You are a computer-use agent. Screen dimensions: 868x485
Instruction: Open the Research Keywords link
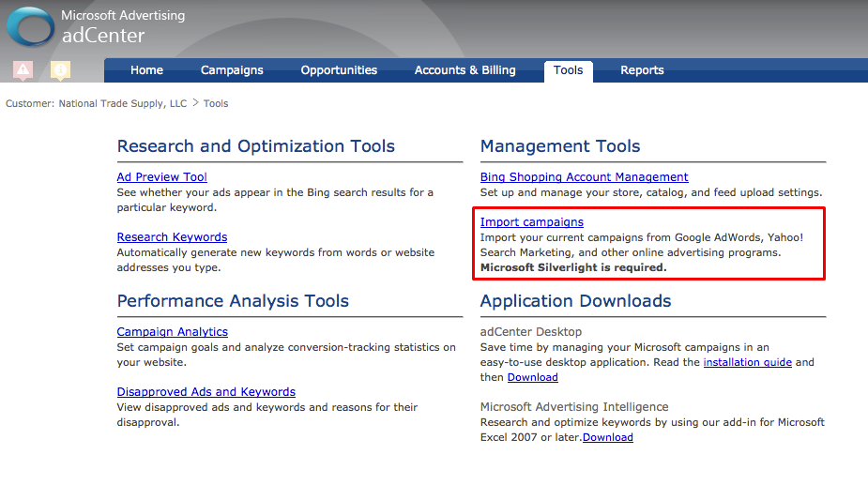pyautogui.click(x=172, y=237)
